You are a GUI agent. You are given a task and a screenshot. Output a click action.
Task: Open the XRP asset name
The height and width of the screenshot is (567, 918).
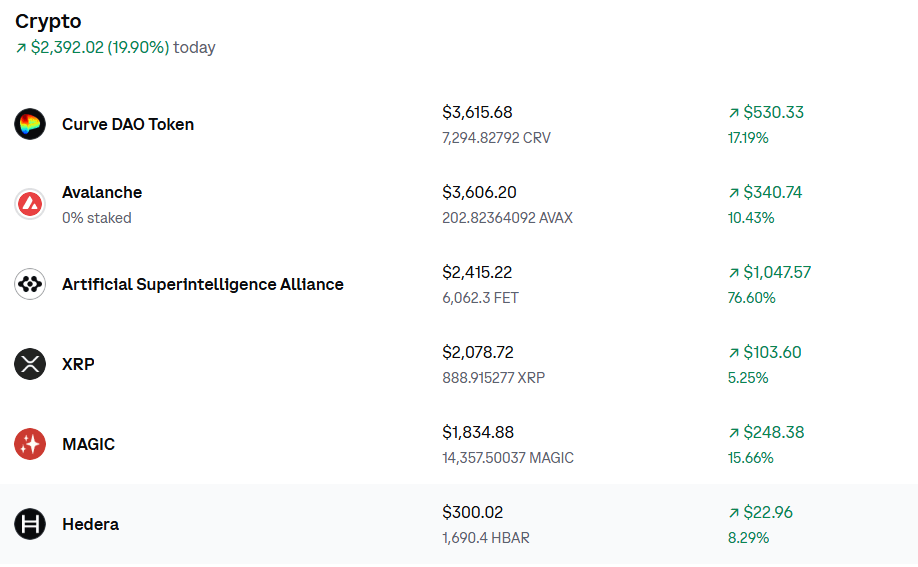[x=78, y=364]
